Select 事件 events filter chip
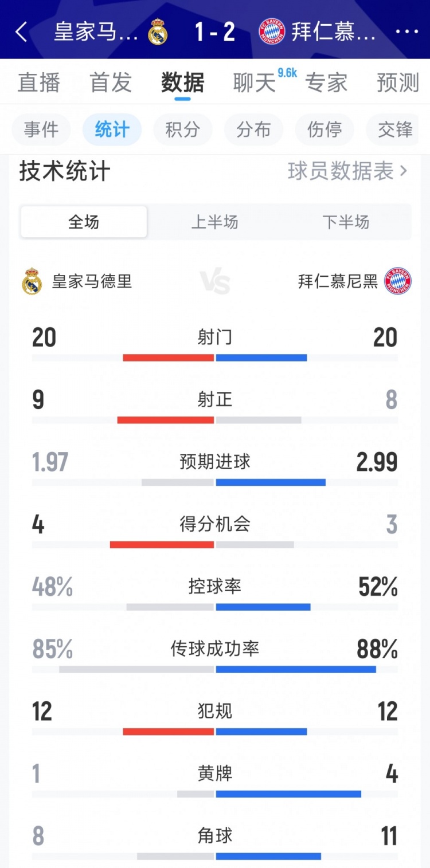 pyautogui.click(x=41, y=129)
